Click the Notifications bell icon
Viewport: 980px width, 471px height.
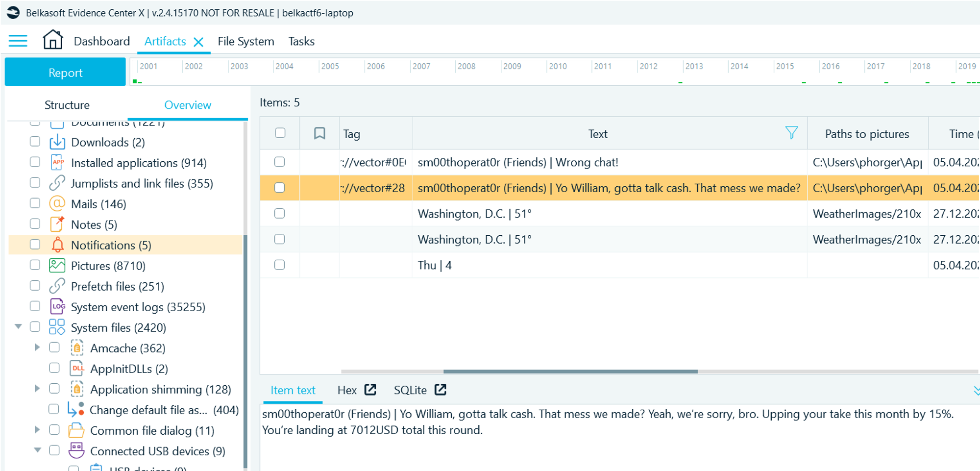click(x=57, y=245)
